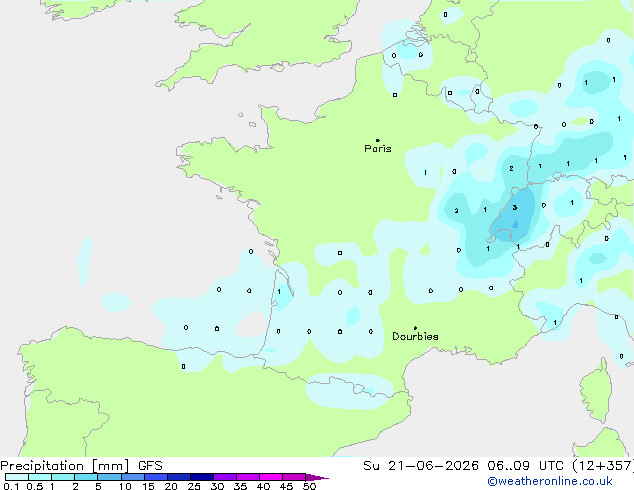Click the legend value "0.5"
The height and width of the screenshot is (490, 634).
[35, 486]
